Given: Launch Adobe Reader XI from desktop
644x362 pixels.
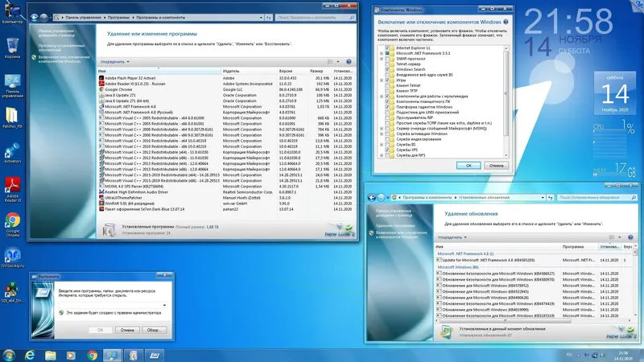Looking at the screenshot, I should 12,190.
